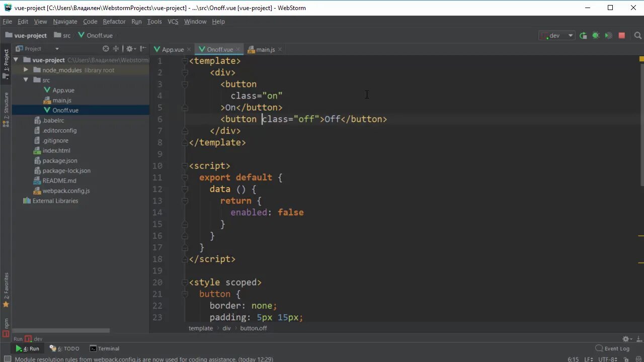Viewport: 644px width, 362px height.
Task: Click template in the editor breadcrumb
Action: point(201,328)
